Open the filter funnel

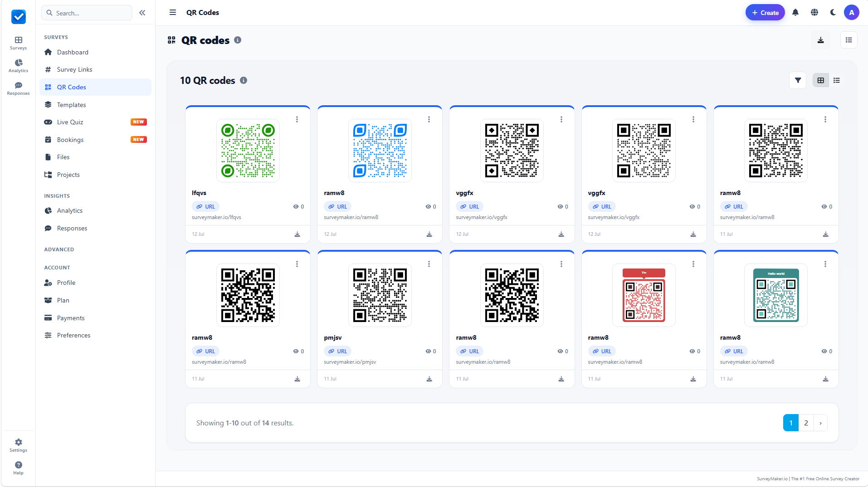798,80
